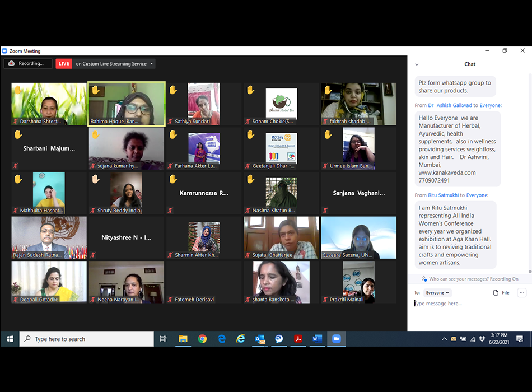Click muted mic icon on Nityashree N's tile
Image resolution: width=532 pixels, height=392 pixels.
(93, 255)
